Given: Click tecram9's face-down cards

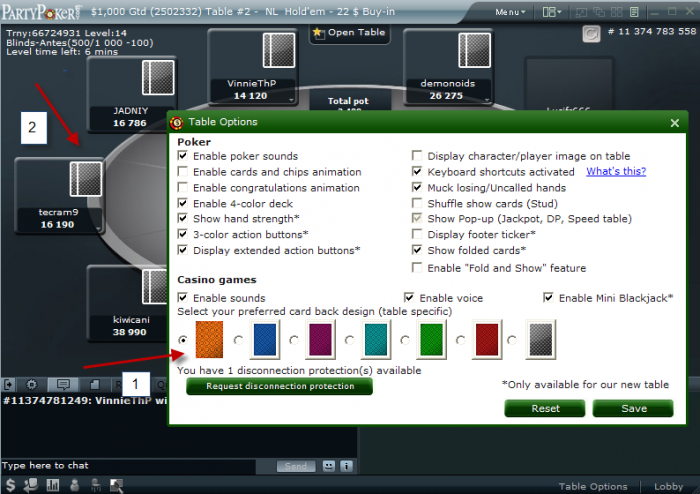Looking at the screenshot, I should (86, 179).
